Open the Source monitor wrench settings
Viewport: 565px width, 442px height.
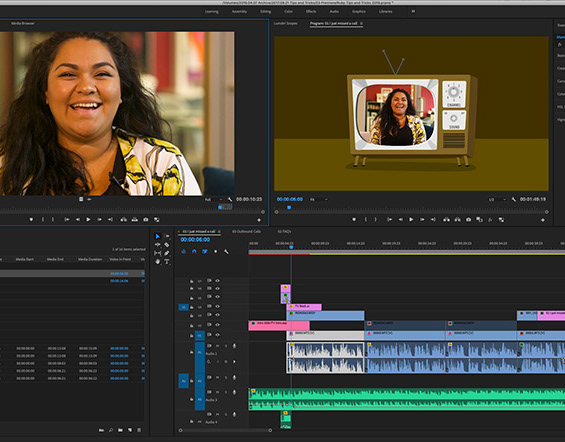pos(230,200)
